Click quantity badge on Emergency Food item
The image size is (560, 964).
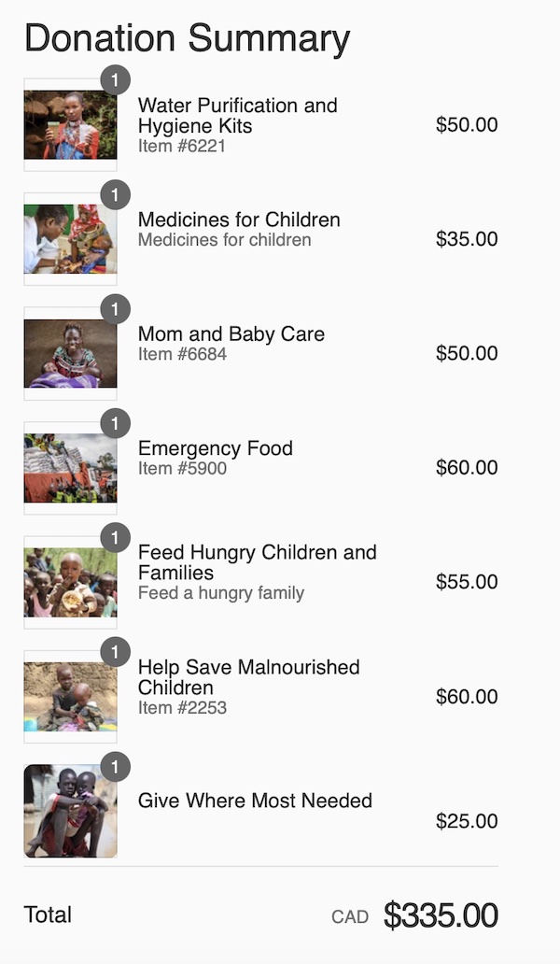point(115,423)
